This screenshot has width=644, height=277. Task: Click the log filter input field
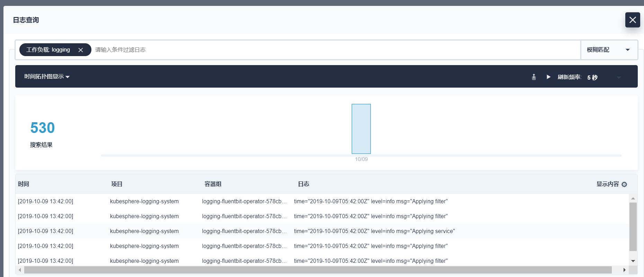click(x=336, y=50)
